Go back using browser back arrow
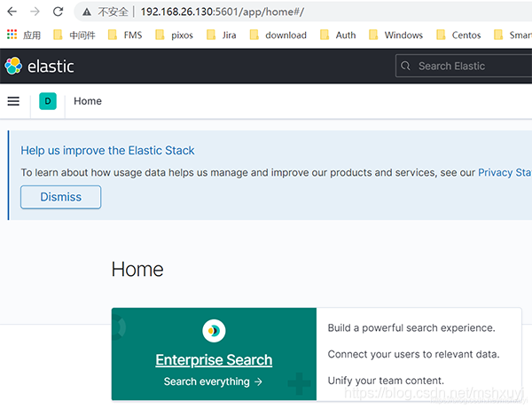Image resolution: width=532 pixels, height=409 pixels. tap(12, 12)
